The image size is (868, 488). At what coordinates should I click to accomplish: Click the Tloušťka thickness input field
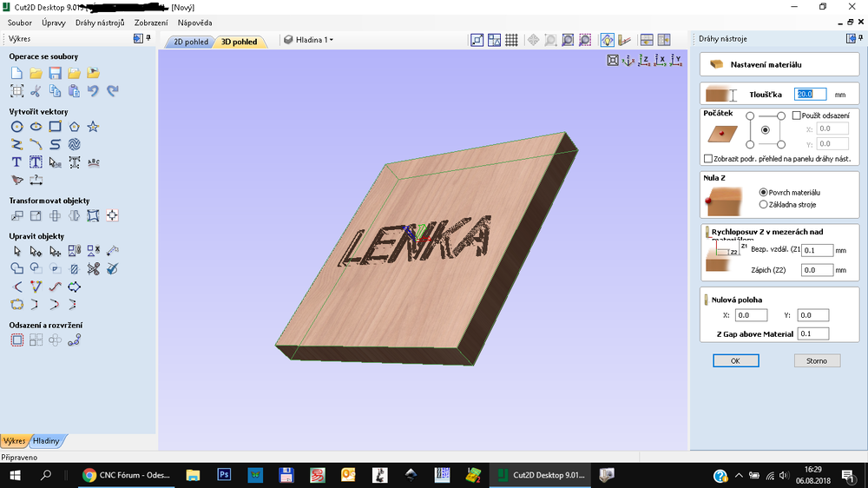[x=811, y=94]
